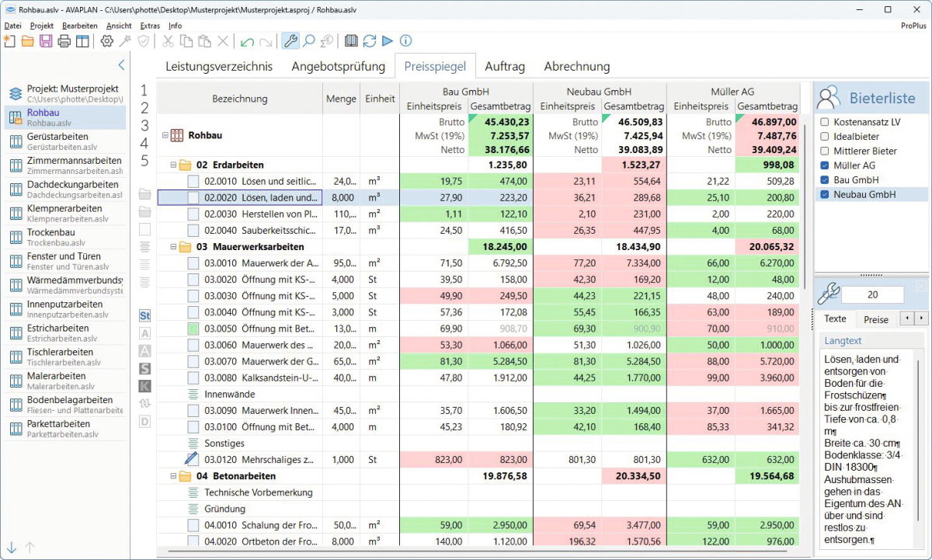
Task: Click the magnifier search icon in toolbar
Action: point(308,41)
